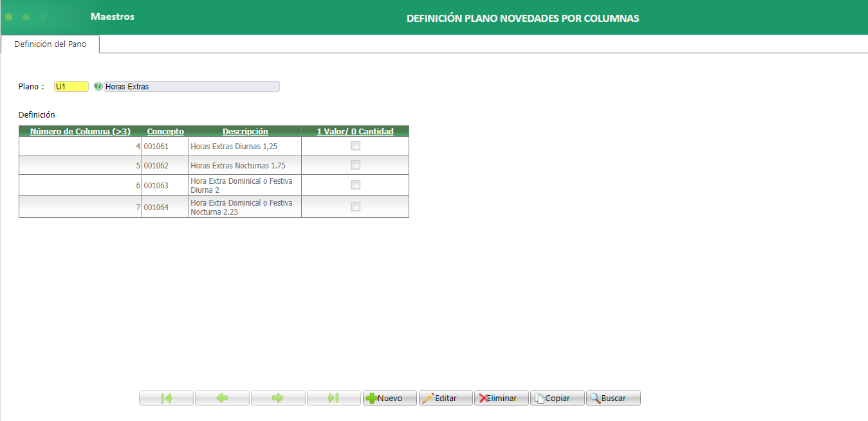Sort by Descripción column header
Screen dimensions: 868x421
click(245, 131)
